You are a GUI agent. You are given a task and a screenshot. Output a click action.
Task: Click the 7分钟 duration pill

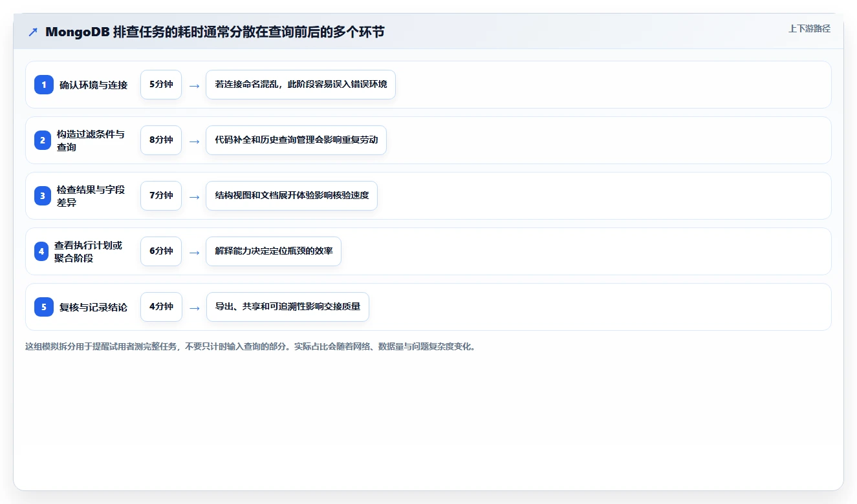(161, 196)
